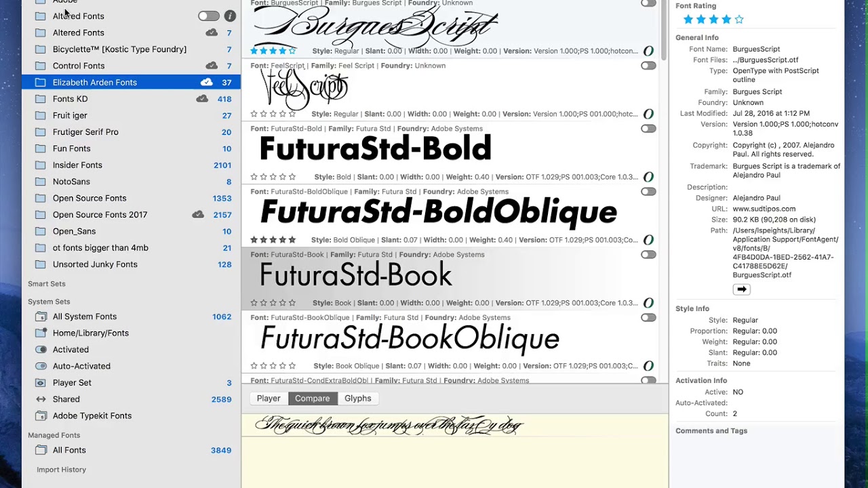Viewport: 868px width, 488px height.
Task: Select Fun Fonts set
Action: [x=131, y=148]
